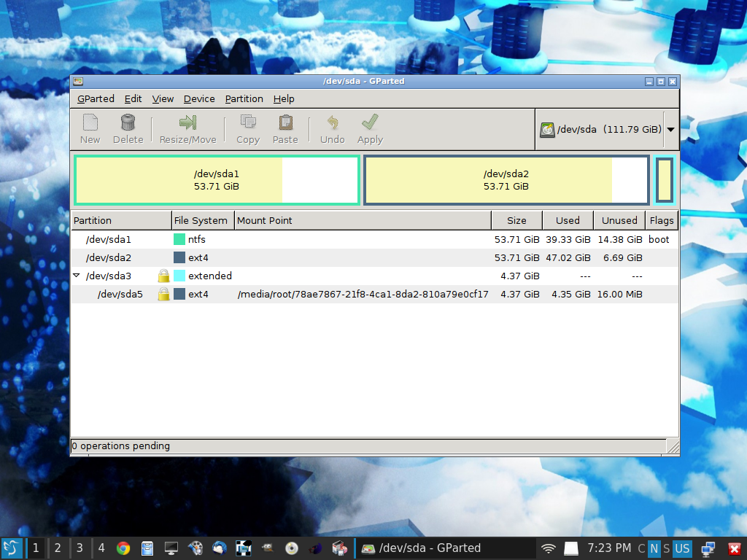
Task: Click the 39.33 GiB used value
Action: [568, 239]
